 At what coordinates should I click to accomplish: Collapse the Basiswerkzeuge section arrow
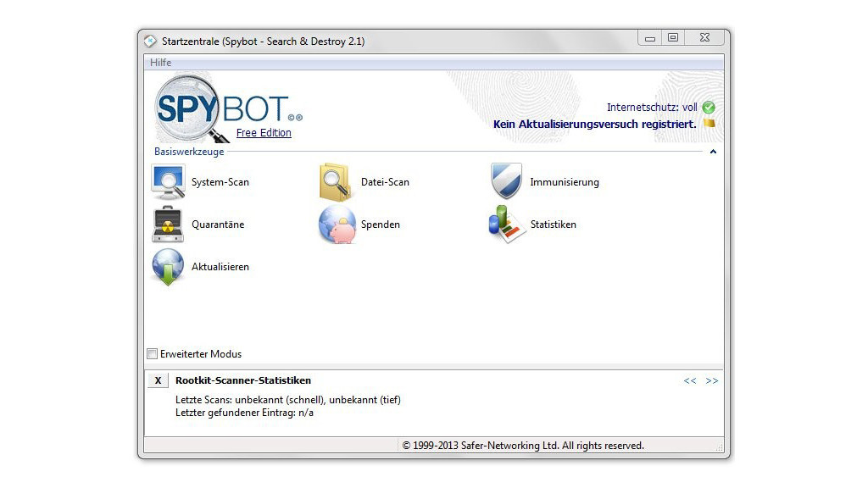pos(713,152)
